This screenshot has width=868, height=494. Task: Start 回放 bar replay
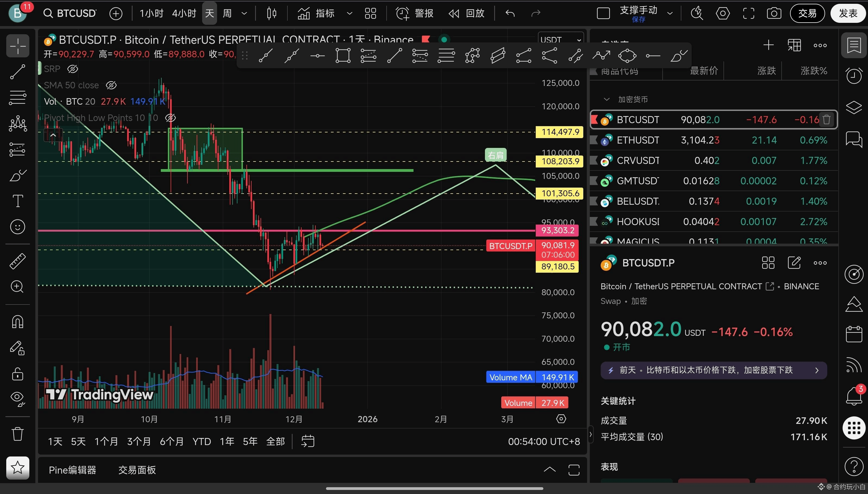[466, 14]
